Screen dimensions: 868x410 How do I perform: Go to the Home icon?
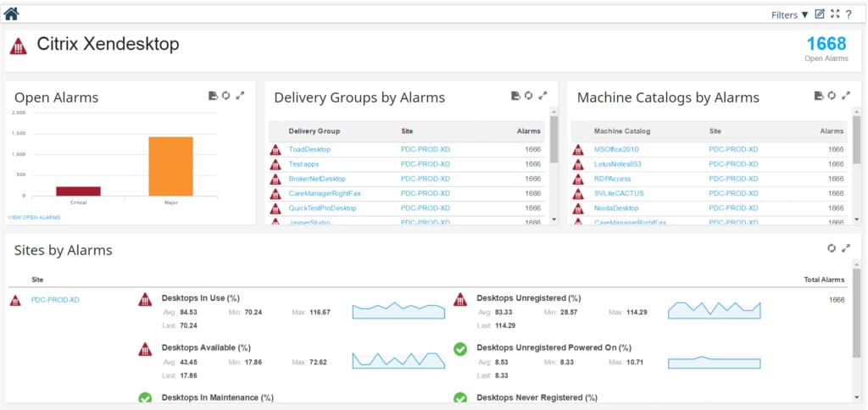(x=12, y=13)
